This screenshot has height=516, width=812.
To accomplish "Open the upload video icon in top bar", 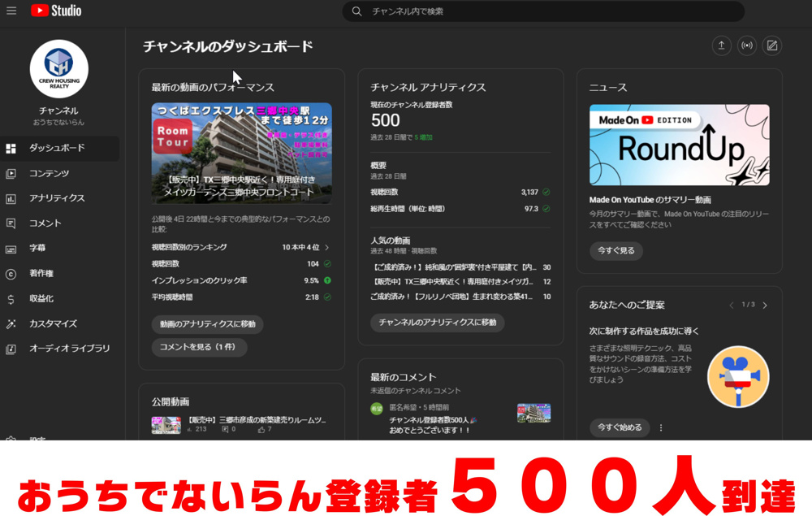I will pyautogui.click(x=722, y=46).
